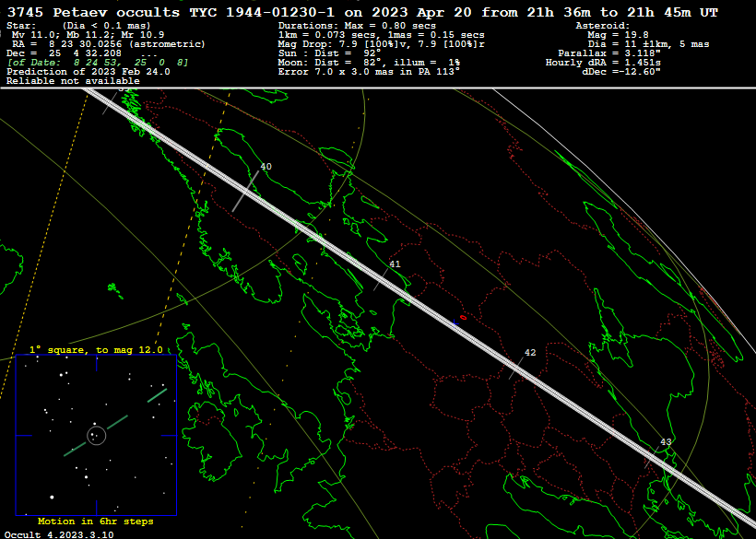This screenshot has width=756, height=539.
Task: Select the green '[of Date: 8 24 53, 25 0 8]' text
Action: tap(98, 63)
